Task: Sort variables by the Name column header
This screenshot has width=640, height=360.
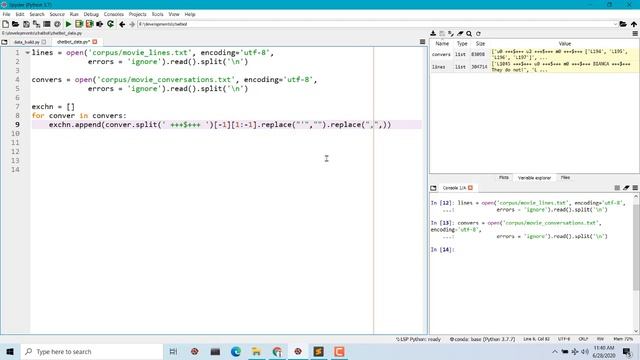Action: pos(442,43)
